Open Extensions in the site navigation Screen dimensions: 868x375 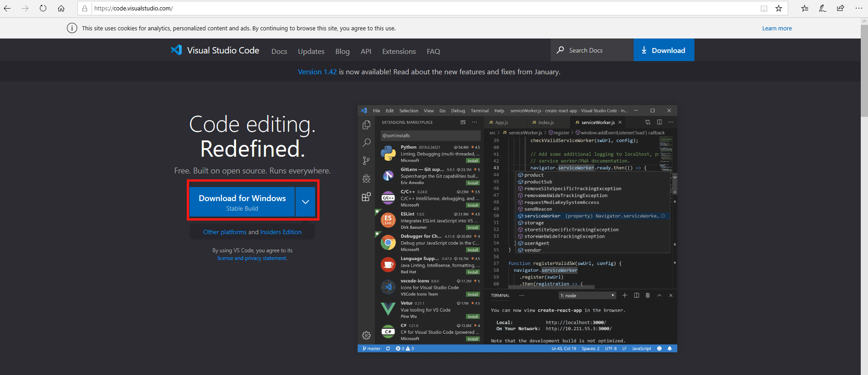(x=399, y=51)
